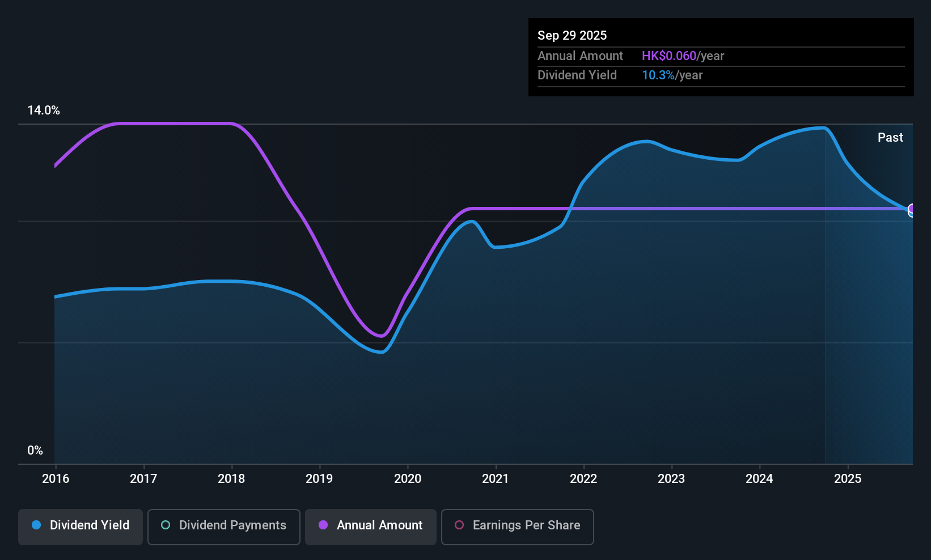Select the 2016 x-axis label
This screenshot has width=931, height=560.
click(56, 478)
